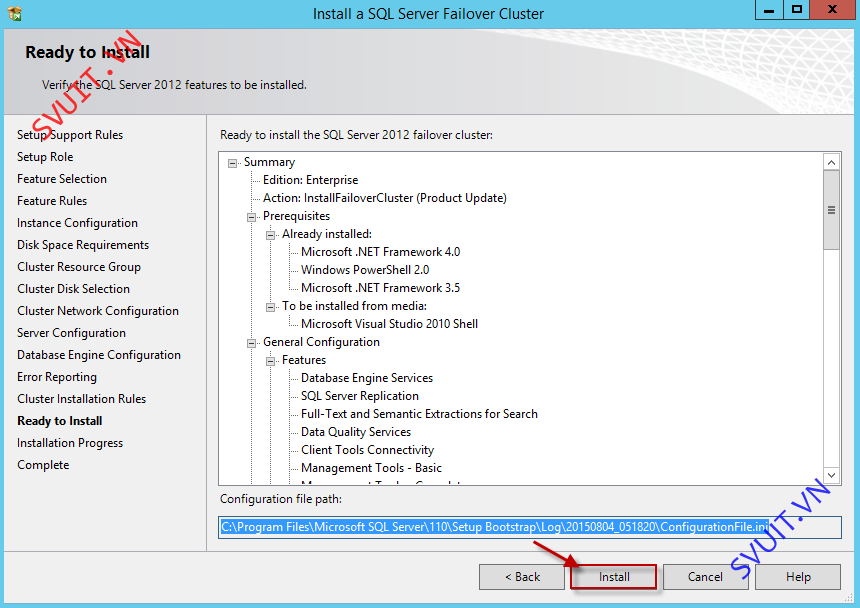The width and height of the screenshot is (860, 608).
Task: Click the configuration file path field
Action: pos(529,527)
